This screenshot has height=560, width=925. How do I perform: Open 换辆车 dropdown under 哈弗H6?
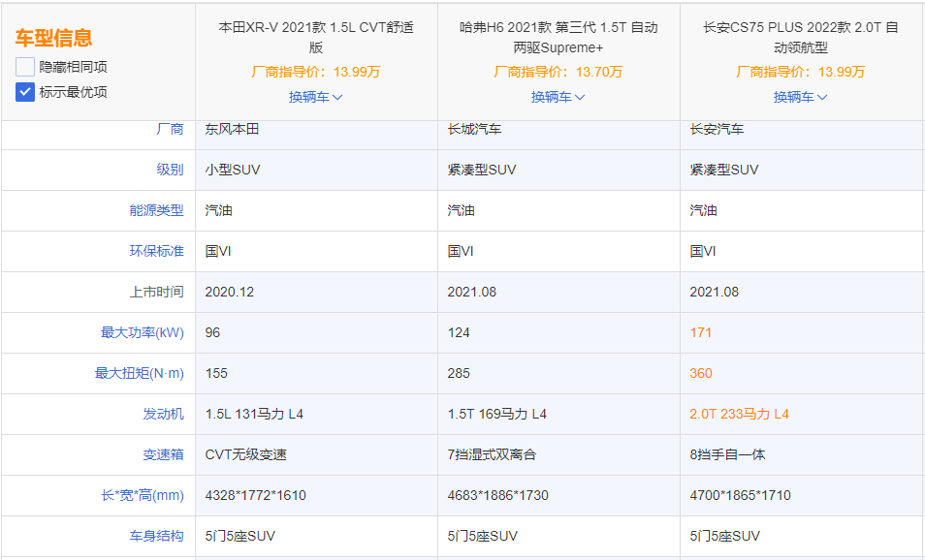(558, 97)
